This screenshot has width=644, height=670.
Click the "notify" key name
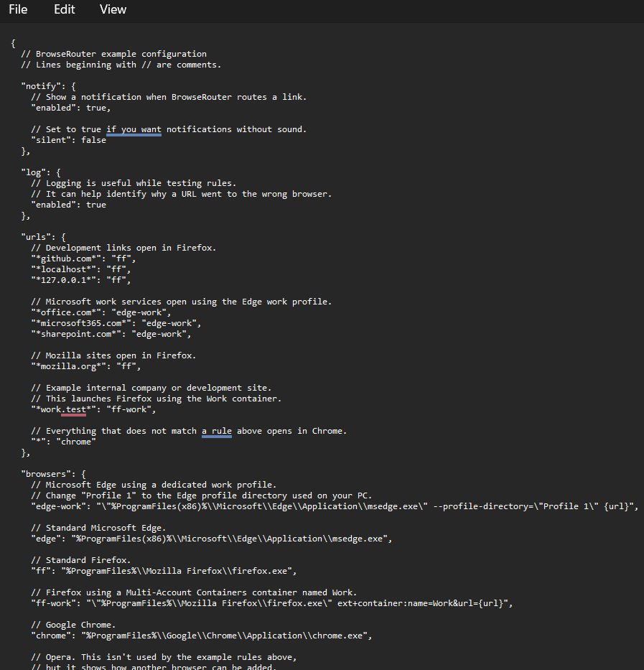click(x=41, y=86)
